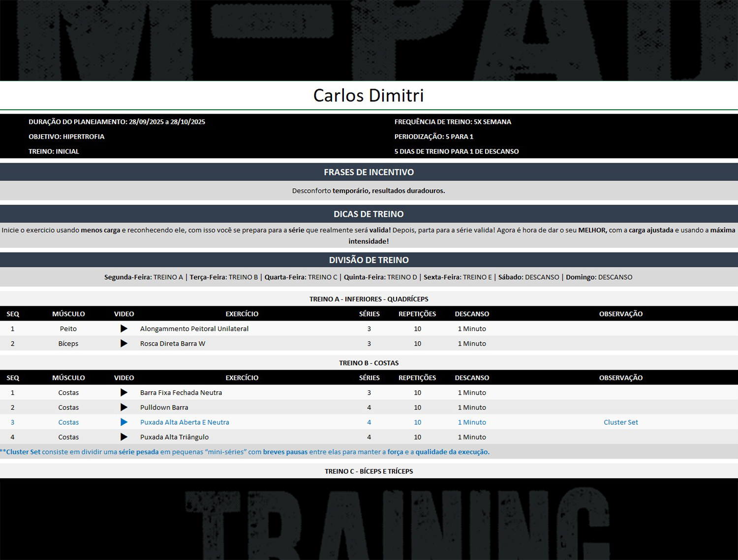Select the TREINO A - INFERIORES - QUADRÍCEPS heading
The image size is (738, 560).
[369, 299]
